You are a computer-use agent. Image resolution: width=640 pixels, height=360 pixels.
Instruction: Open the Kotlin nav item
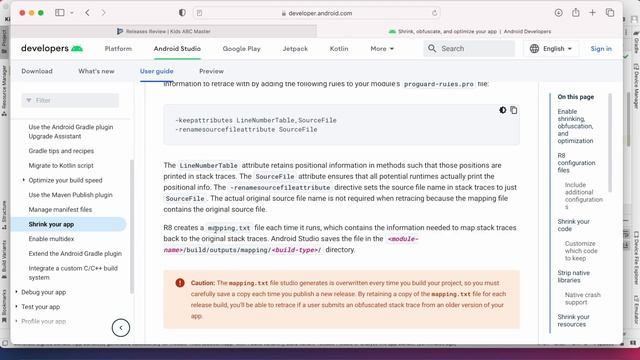[x=339, y=49]
